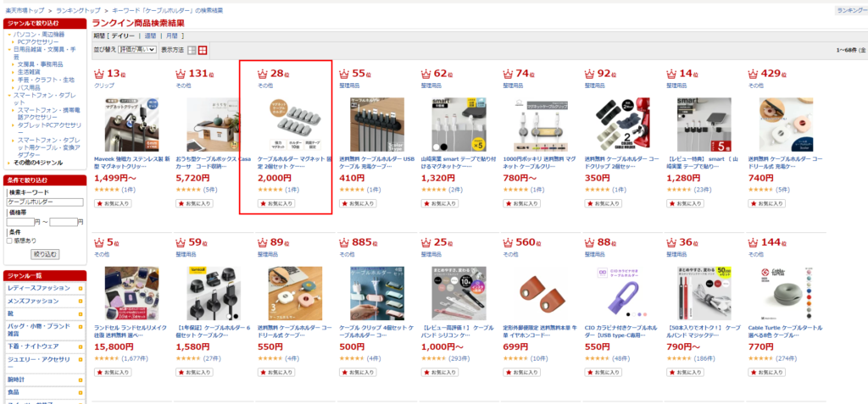Switch the period to 月間
This screenshot has width=868, height=404.
pyautogui.click(x=171, y=36)
